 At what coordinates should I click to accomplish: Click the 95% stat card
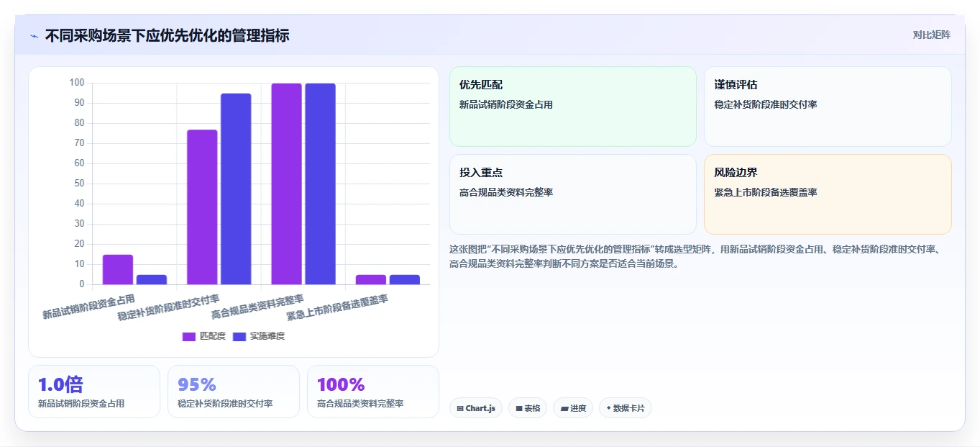click(x=234, y=392)
